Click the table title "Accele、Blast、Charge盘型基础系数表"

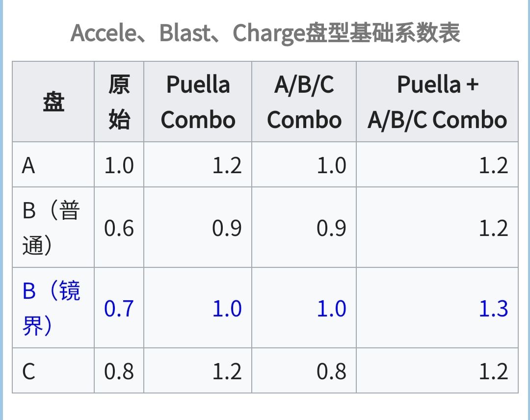tap(265, 33)
